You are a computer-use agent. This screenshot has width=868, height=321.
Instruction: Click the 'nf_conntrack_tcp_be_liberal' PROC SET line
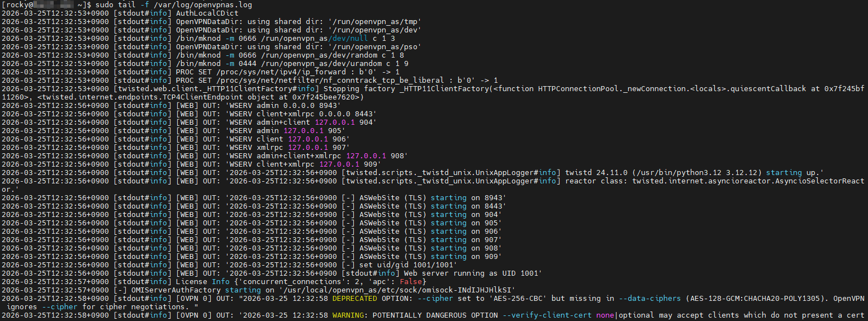click(x=250, y=80)
